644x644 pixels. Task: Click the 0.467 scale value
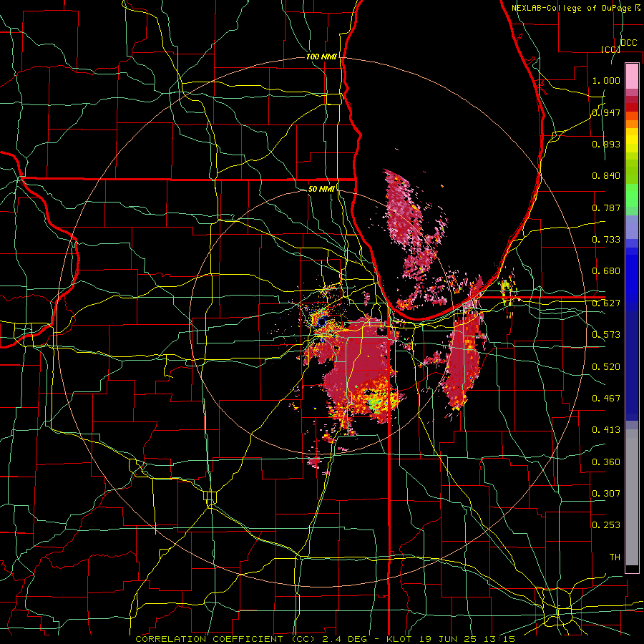(606, 398)
